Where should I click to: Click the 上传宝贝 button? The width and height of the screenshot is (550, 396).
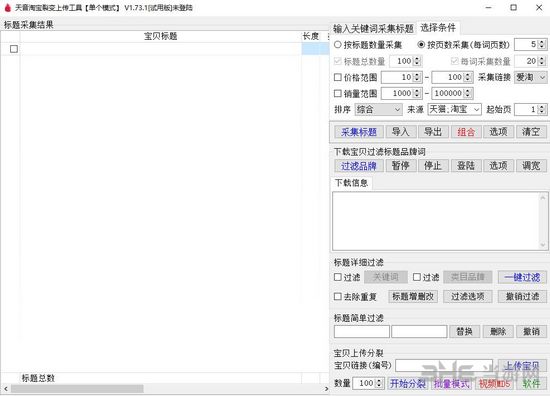click(522, 366)
